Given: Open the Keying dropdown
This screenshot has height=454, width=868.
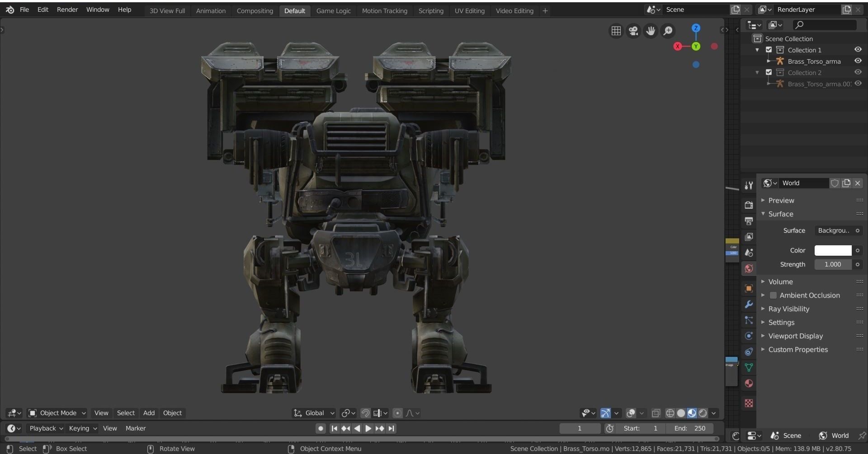Looking at the screenshot, I should [x=82, y=428].
